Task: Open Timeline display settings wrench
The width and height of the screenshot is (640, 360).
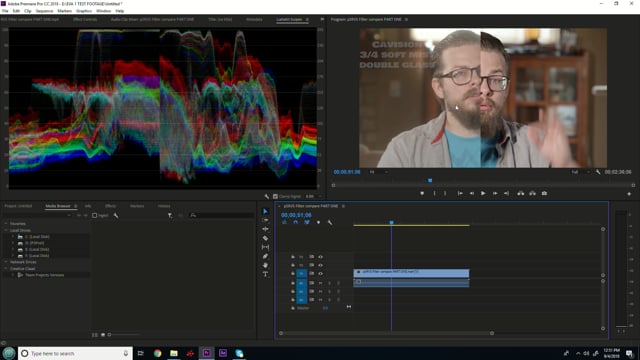Action: (330, 222)
